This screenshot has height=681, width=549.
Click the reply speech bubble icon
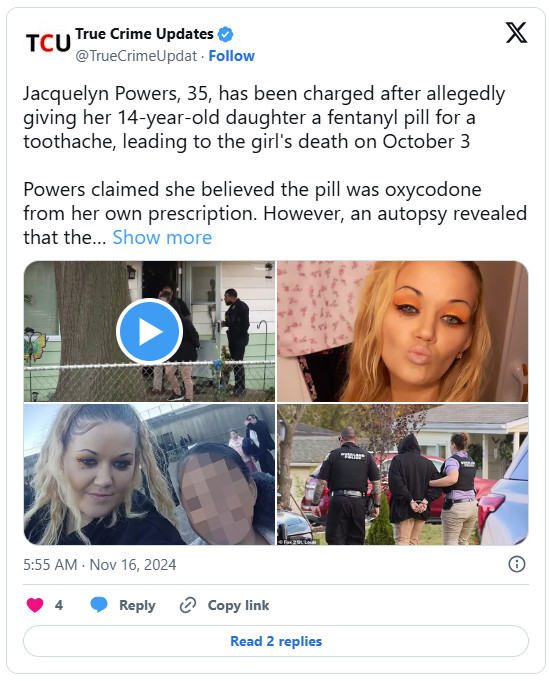click(99, 605)
